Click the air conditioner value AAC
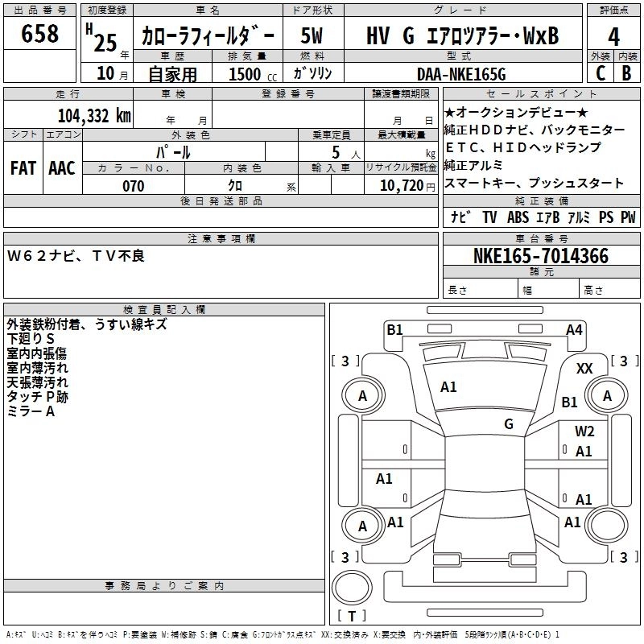 (x=62, y=168)
